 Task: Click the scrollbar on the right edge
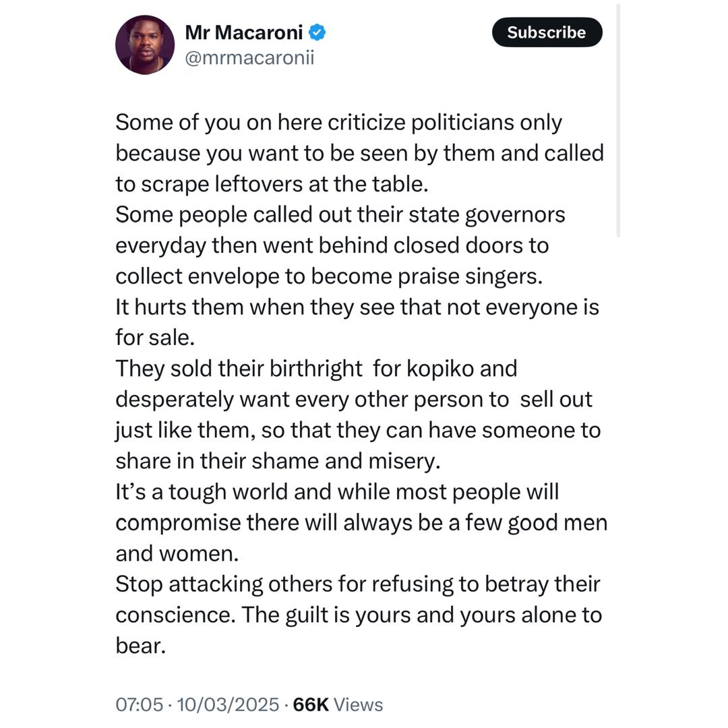point(617,121)
